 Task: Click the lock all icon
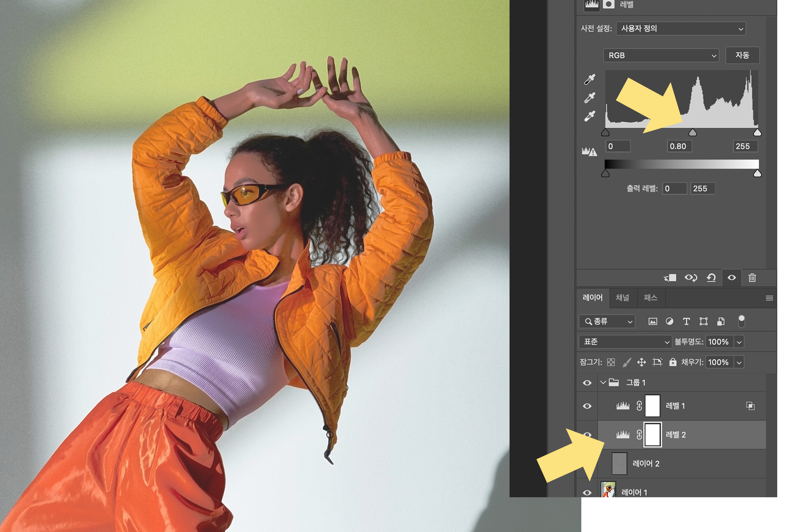pos(673,362)
